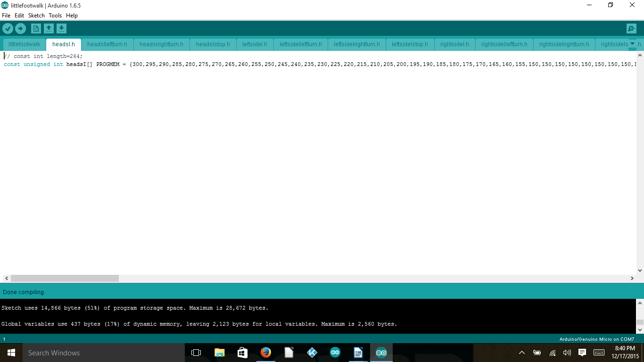Viewport: 644px width, 362px height.
Task: Switch to the headslleftturn.h tab
Action: (107, 44)
